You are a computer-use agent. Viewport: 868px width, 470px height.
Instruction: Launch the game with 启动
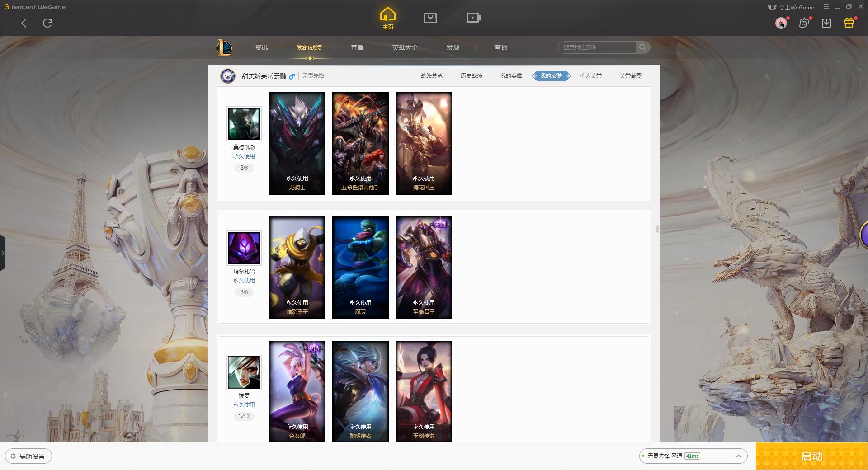tap(811, 456)
